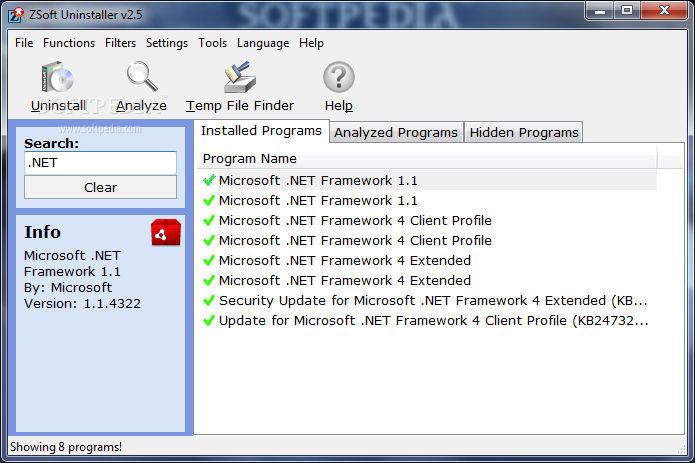The width and height of the screenshot is (695, 463).
Task: Click green checkmark of Security Update row
Action: click(209, 301)
